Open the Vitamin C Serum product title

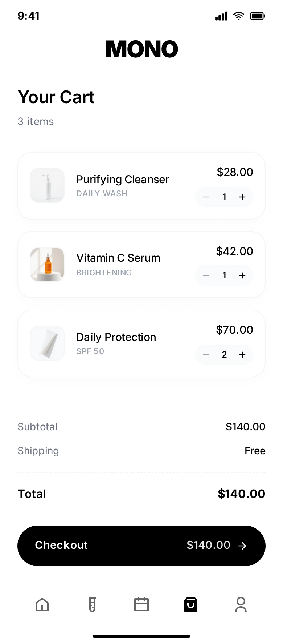118,258
